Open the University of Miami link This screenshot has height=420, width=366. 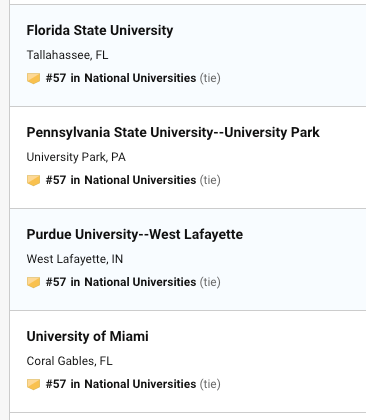(88, 336)
